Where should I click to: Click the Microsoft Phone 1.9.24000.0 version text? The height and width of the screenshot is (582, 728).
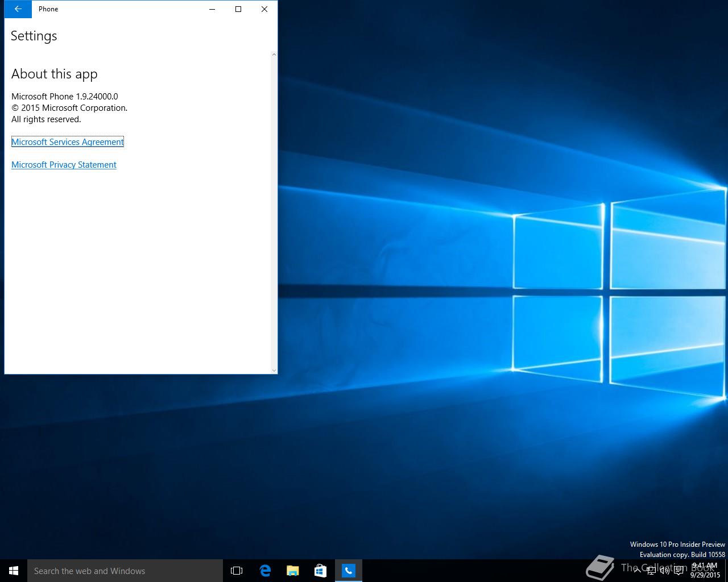[65, 97]
